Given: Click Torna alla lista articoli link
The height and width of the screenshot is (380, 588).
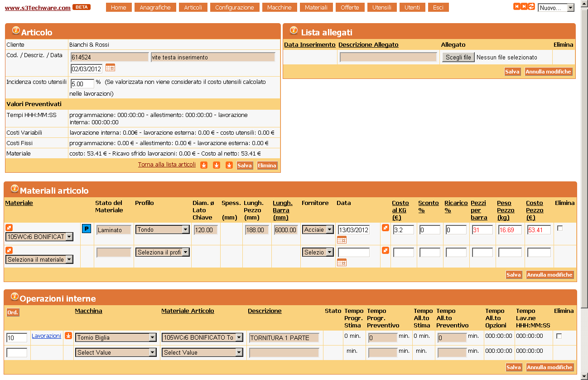Looking at the screenshot, I should point(167,165).
